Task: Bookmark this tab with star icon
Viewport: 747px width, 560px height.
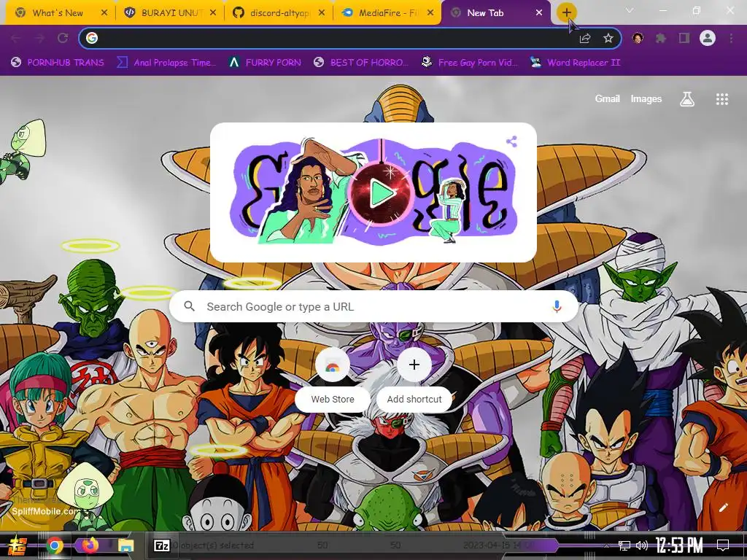Action: tap(608, 39)
